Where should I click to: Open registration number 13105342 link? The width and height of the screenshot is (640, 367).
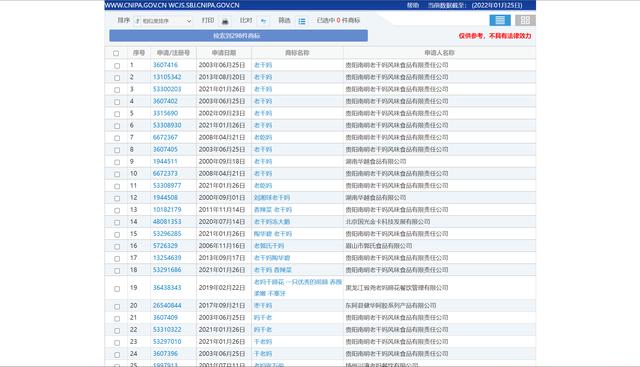(167, 77)
